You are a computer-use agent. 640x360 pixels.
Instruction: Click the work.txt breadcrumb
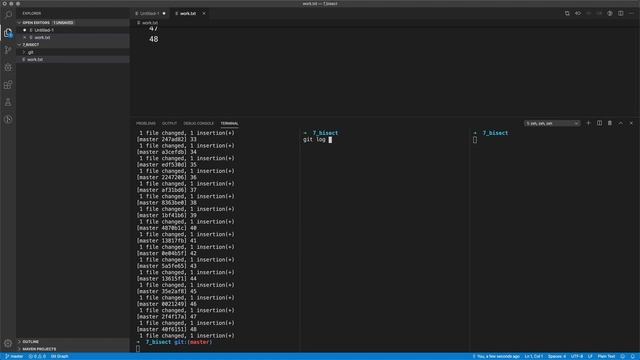[x=147, y=23]
